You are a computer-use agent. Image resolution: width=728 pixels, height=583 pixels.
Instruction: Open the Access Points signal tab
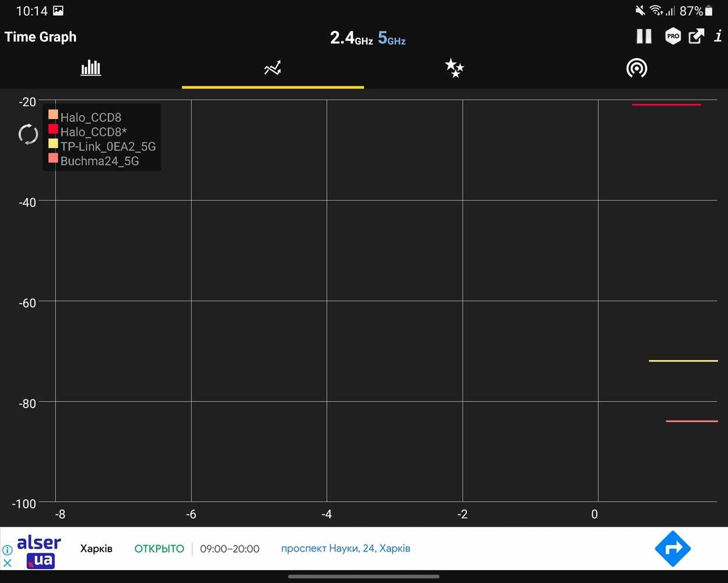[x=636, y=68]
